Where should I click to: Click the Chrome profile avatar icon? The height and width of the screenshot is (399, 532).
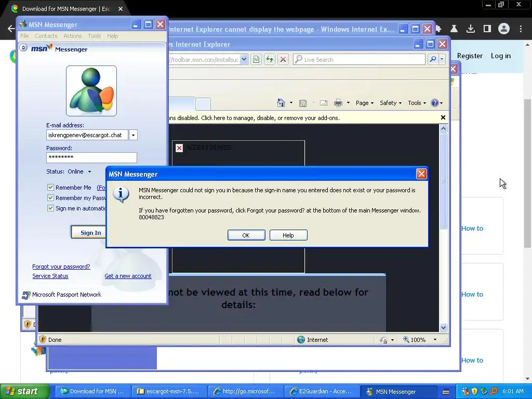click(x=504, y=29)
